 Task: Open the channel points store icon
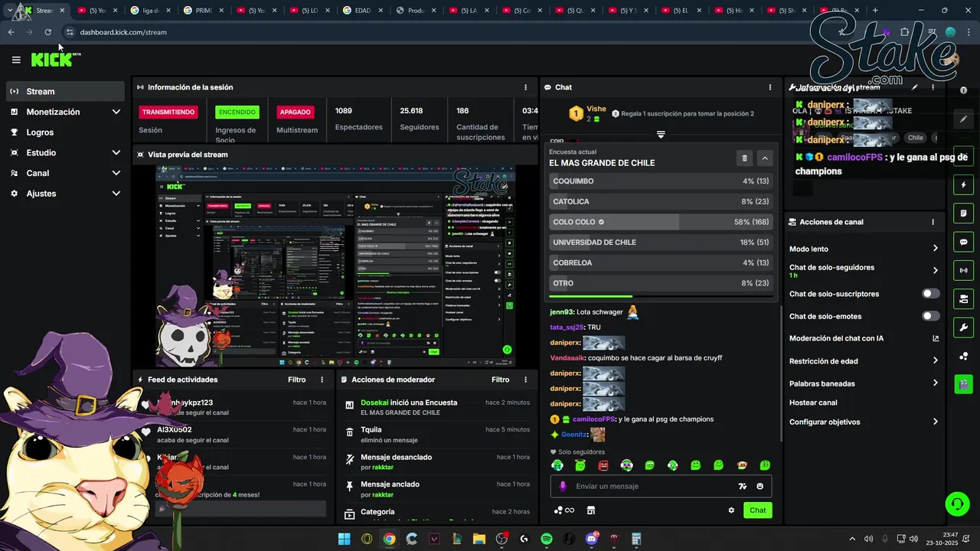[591, 510]
